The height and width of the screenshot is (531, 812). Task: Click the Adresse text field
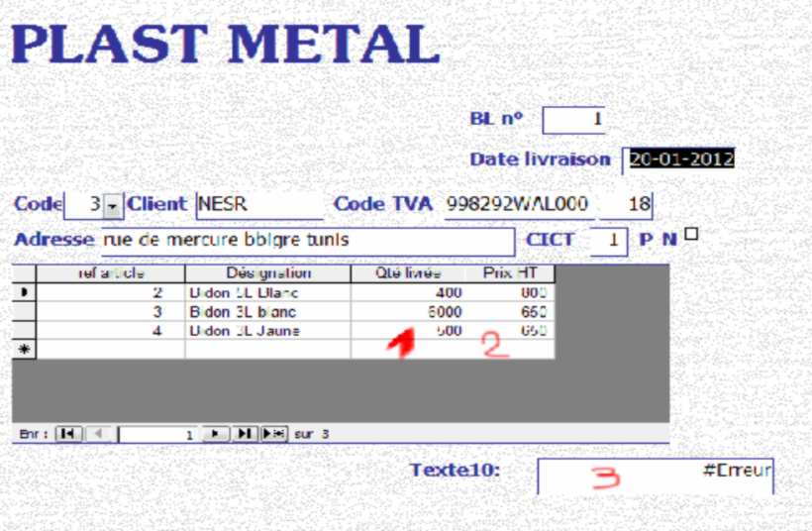pos(308,241)
